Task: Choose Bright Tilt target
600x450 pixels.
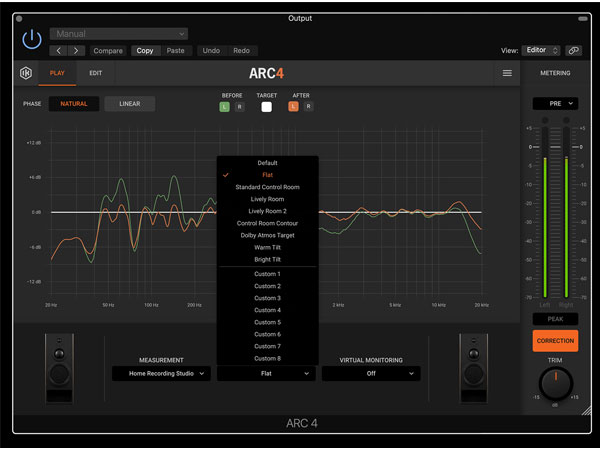Action: pyautogui.click(x=267, y=259)
